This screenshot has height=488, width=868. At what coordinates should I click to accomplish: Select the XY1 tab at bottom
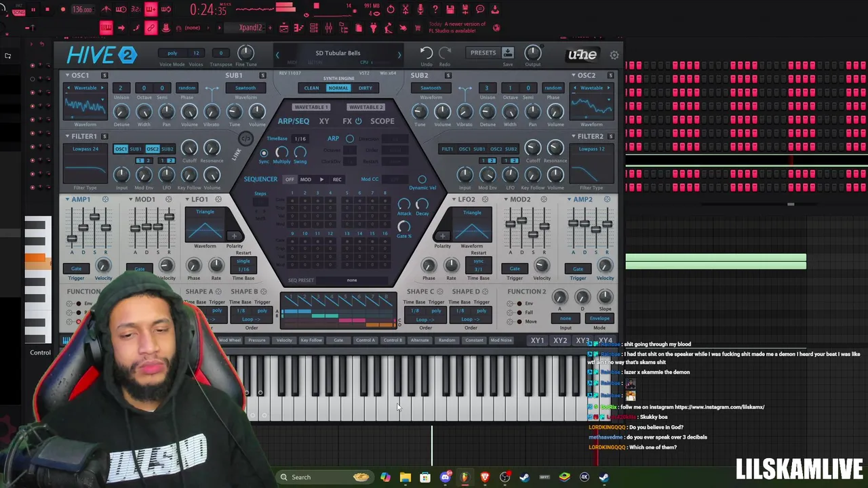click(x=537, y=340)
